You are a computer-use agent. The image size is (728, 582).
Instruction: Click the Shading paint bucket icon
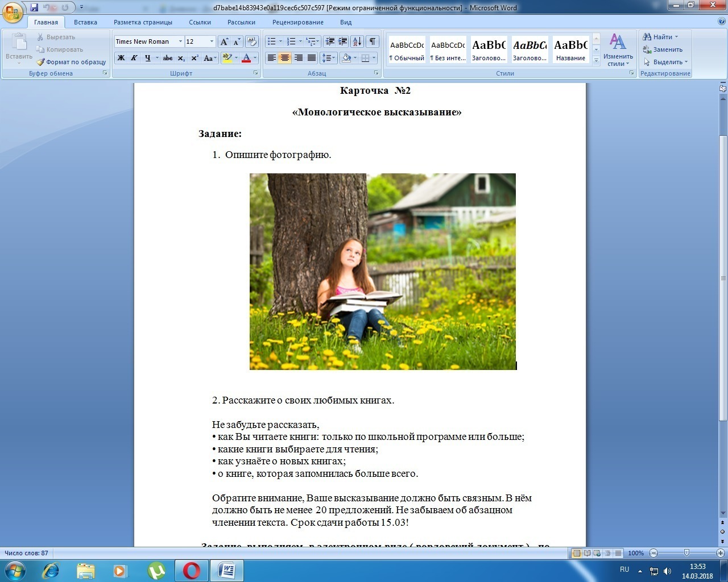point(346,58)
